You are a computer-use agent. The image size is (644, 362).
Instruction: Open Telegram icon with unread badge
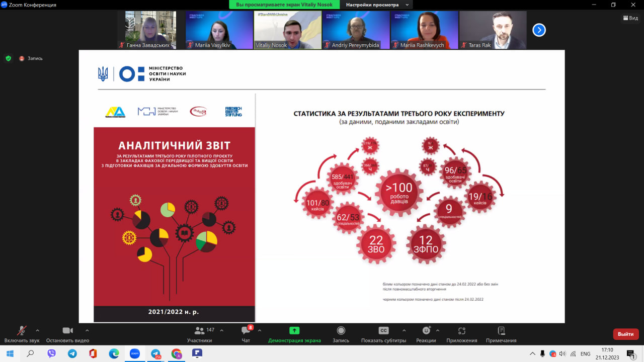155,353
